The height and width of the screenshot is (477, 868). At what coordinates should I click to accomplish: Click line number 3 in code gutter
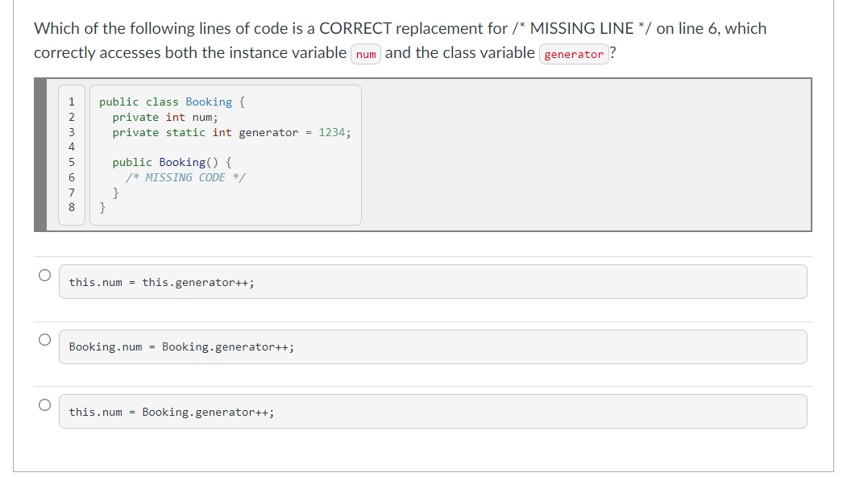pyautogui.click(x=72, y=132)
